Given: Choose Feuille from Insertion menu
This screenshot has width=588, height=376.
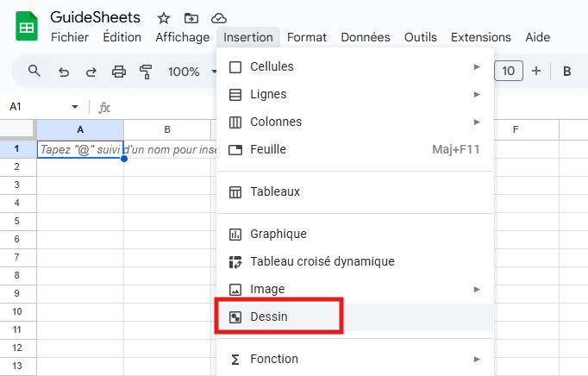Looking at the screenshot, I should (354, 149).
